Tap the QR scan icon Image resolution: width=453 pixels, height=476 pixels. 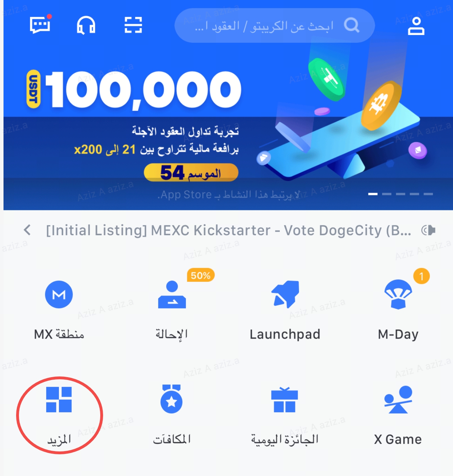point(133,25)
